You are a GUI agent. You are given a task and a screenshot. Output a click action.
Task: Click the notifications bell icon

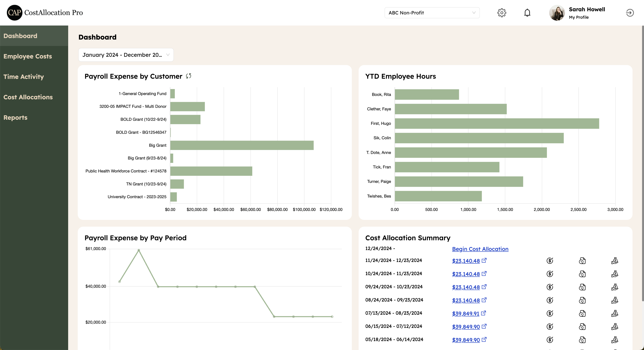point(527,13)
